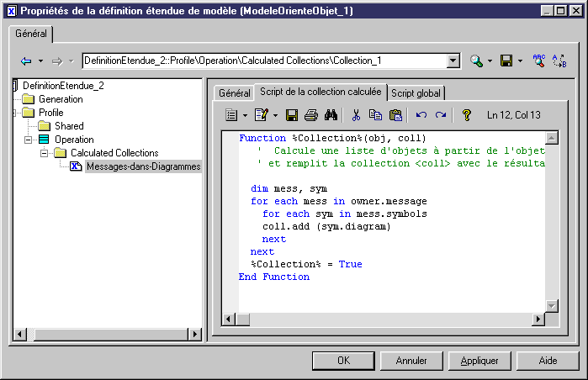
Task: Select Script de la collection calculée tab
Action: [320, 92]
